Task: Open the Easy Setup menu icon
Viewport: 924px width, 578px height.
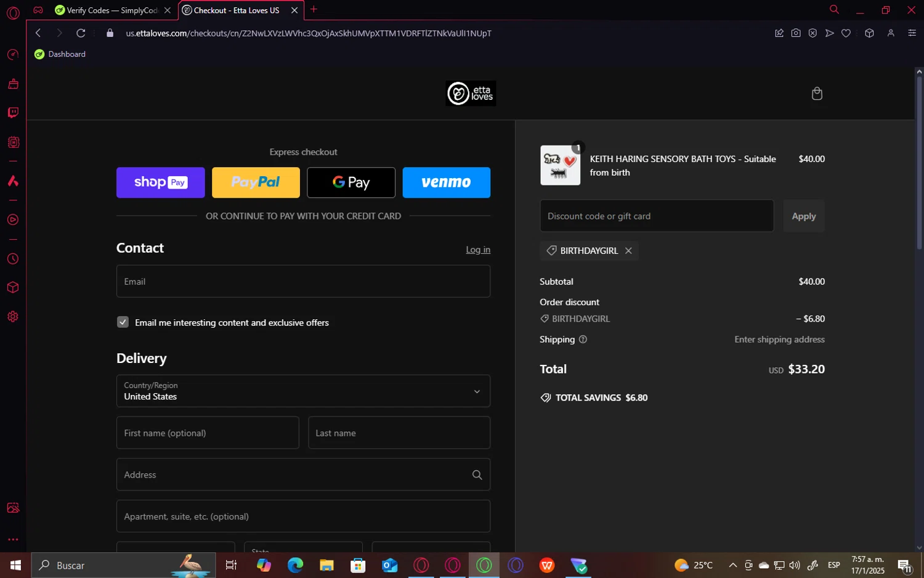Action: pyautogui.click(x=912, y=33)
